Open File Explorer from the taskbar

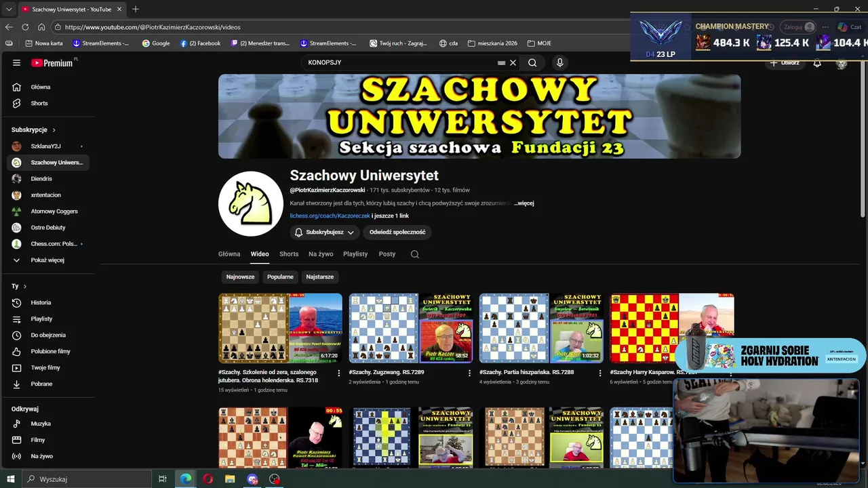tap(230, 479)
